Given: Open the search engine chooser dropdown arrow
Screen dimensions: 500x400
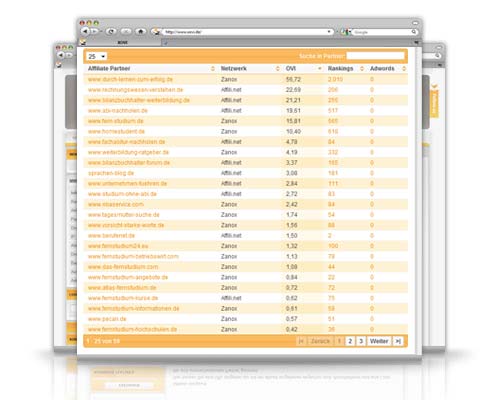Looking at the screenshot, I should coord(350,32).
